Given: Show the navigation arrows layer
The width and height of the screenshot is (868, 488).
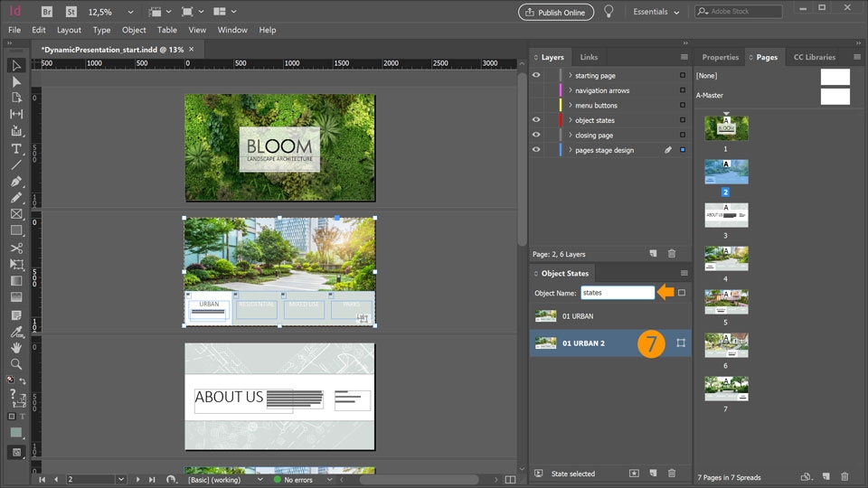Looking at the screenshot, I should tap(536, 90).
